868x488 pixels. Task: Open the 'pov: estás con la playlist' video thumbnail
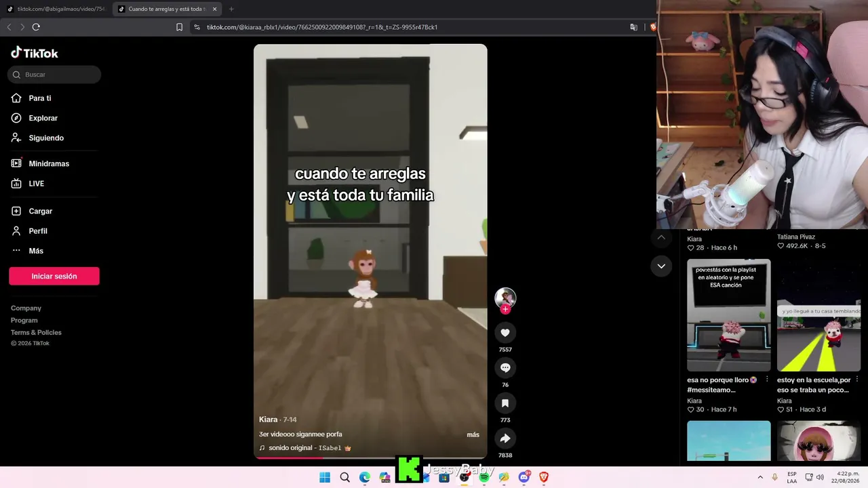click(729, 315)
